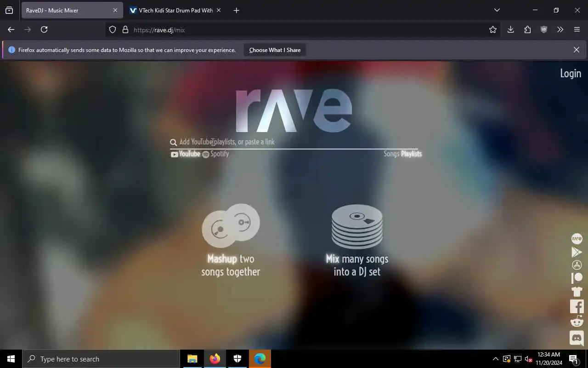Open the Facebook icon link
The width and height of the screenshot is (588, 368).
click(x=577, y=306)
